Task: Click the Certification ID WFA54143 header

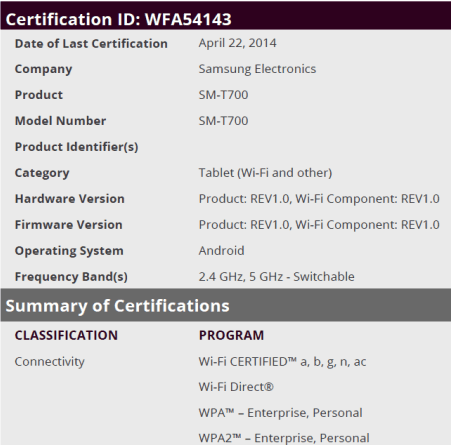Action: (225, 17)
